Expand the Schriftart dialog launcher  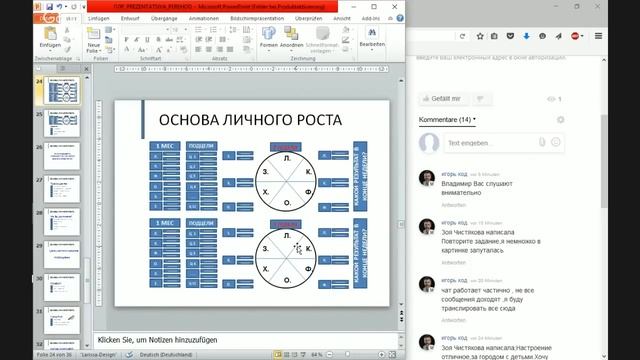click(187, 59)
